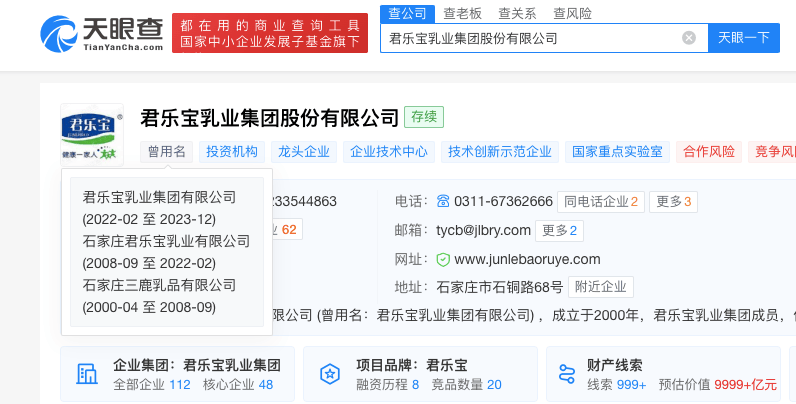Click the orange number 62 badge

[x=289, y=229]
